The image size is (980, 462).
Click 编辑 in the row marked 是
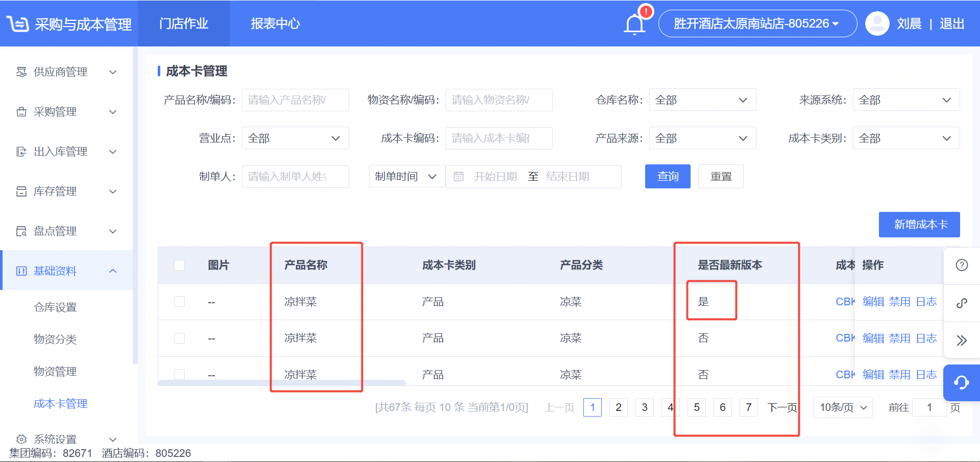873,302
